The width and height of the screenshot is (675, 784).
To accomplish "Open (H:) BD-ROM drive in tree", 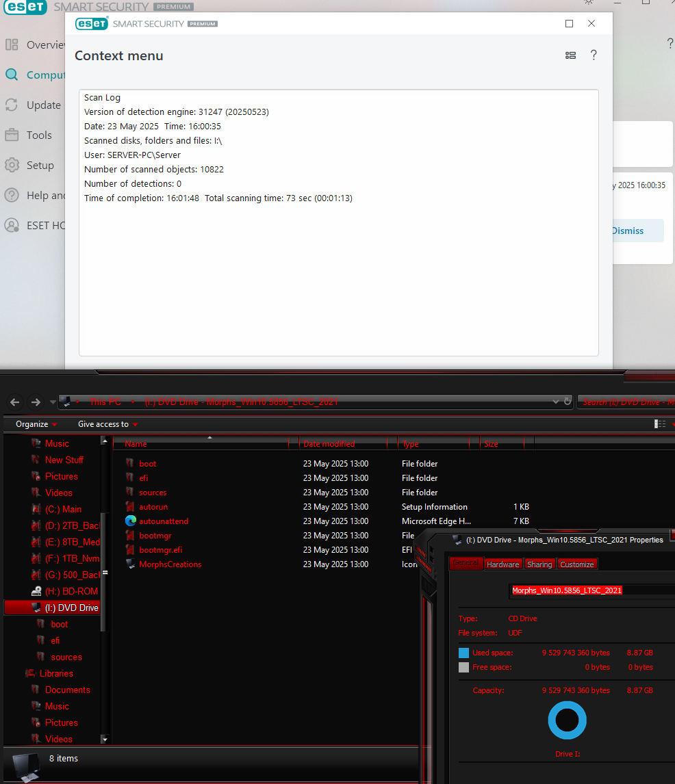I will coord(71,591).
